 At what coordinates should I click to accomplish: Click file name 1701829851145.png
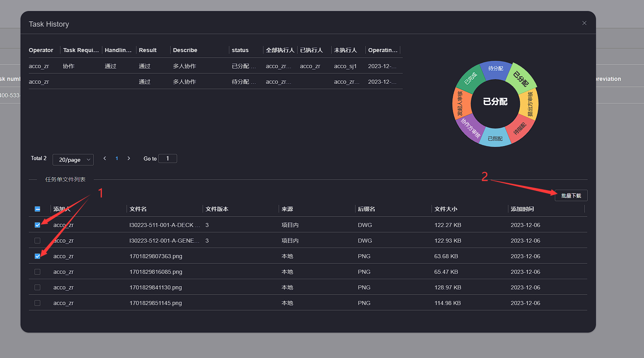(156, 303)
